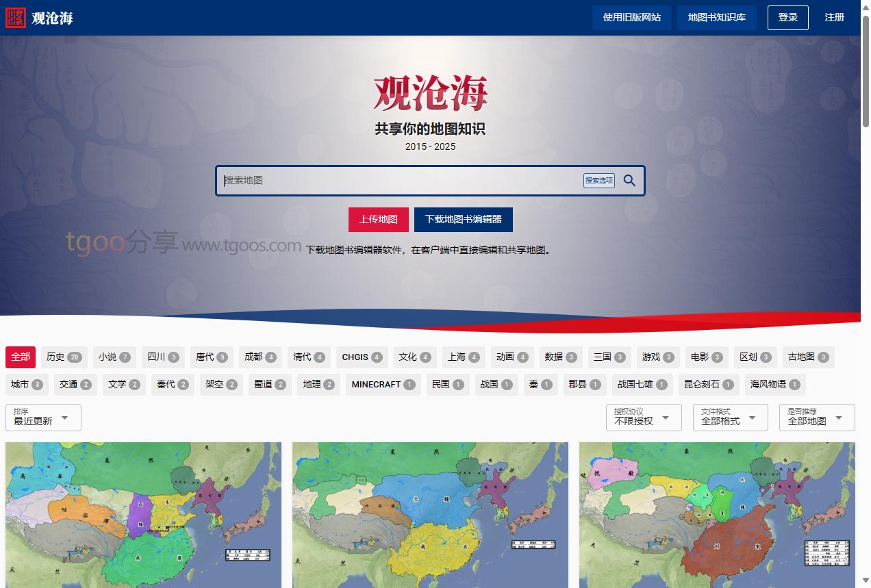
Task: Click the red seal logo icon
Action: (x=15, y=18)
